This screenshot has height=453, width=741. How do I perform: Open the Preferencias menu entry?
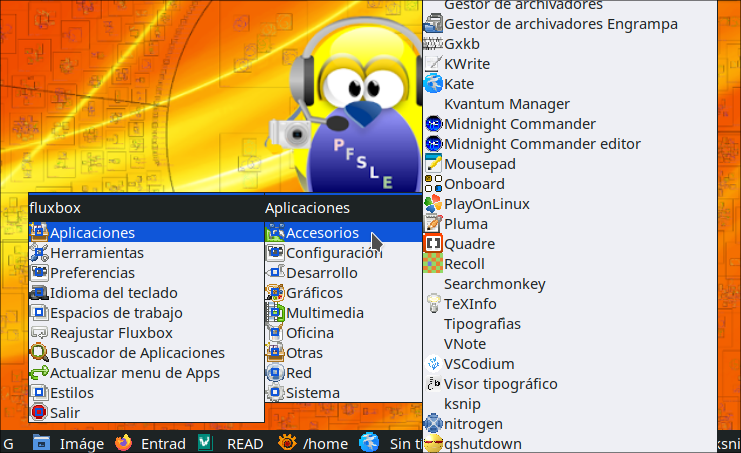tap(146, 273)
